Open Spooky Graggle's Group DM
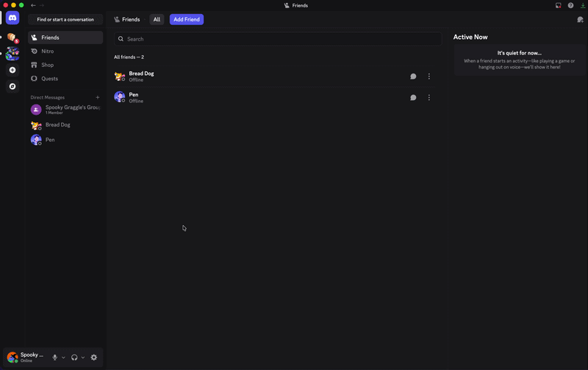Viewport: 588px width, 370px height. tap(65, 110)
